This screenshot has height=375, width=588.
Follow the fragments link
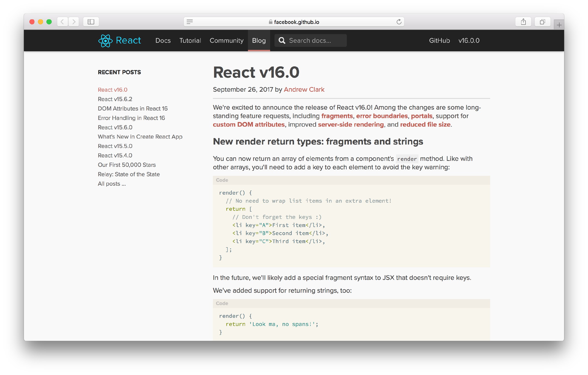(x=337, y=116)
